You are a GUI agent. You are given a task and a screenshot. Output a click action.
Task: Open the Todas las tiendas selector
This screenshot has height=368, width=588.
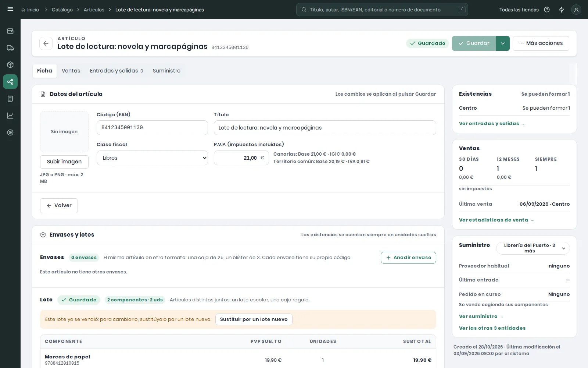coord(519,10)
